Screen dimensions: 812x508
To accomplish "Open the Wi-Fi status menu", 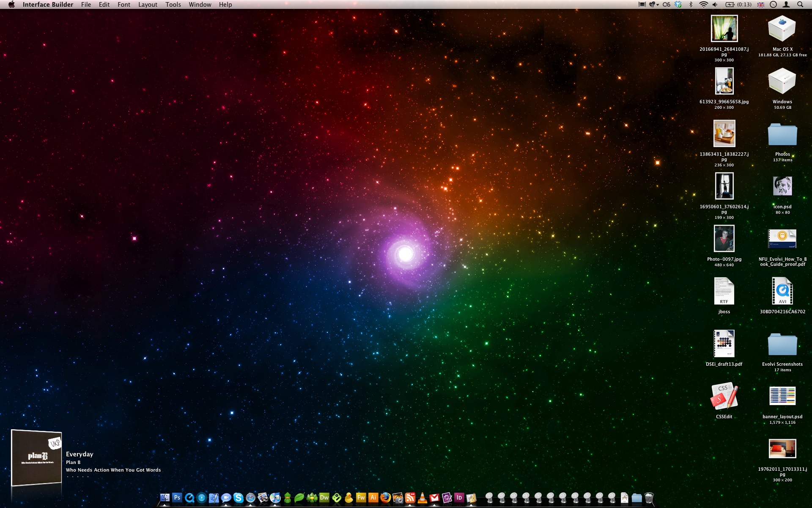I will (703, 5).
